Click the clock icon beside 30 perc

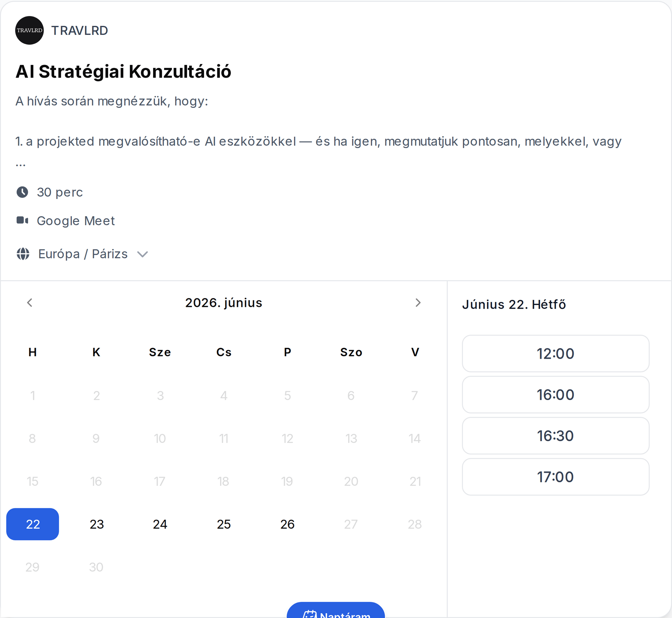(22, 192)
